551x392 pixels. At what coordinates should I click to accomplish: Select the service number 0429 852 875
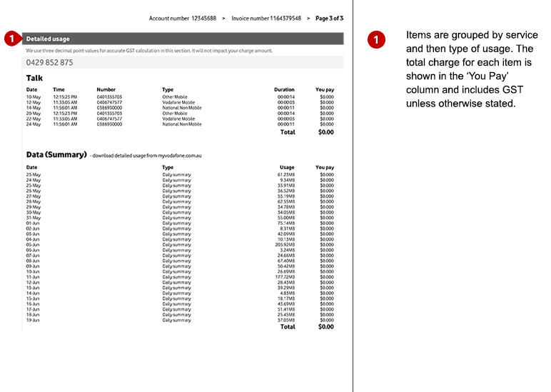click(49, 63)
